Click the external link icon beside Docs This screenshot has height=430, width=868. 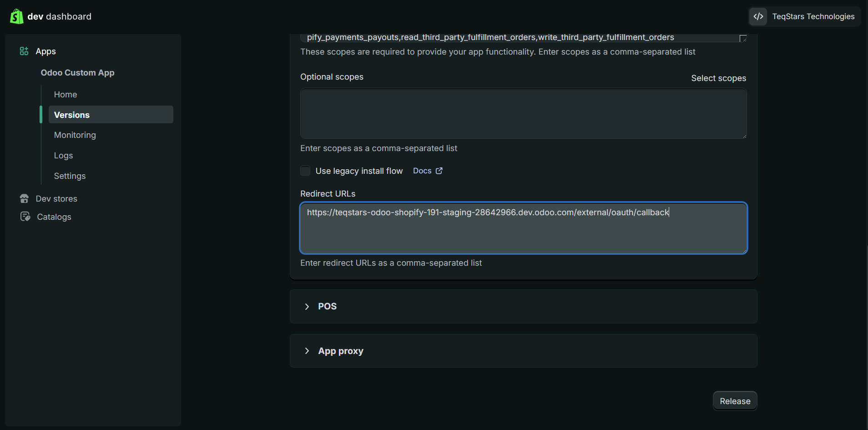tap(439, 171)
